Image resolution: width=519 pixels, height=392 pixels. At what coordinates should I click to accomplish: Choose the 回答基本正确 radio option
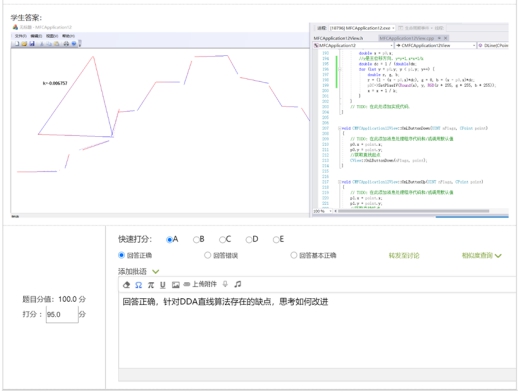point(294,255)
